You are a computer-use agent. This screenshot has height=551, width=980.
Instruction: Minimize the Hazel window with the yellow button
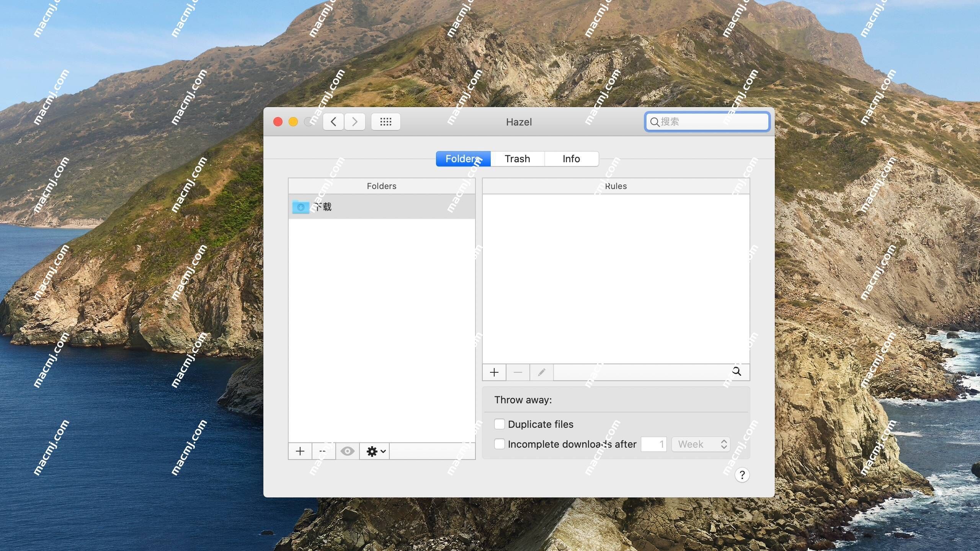pos(293,122)
